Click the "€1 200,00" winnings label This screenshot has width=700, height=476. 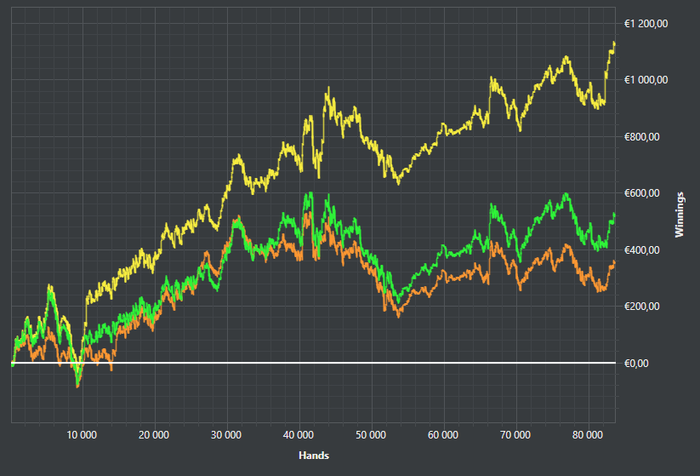(646, 24)
